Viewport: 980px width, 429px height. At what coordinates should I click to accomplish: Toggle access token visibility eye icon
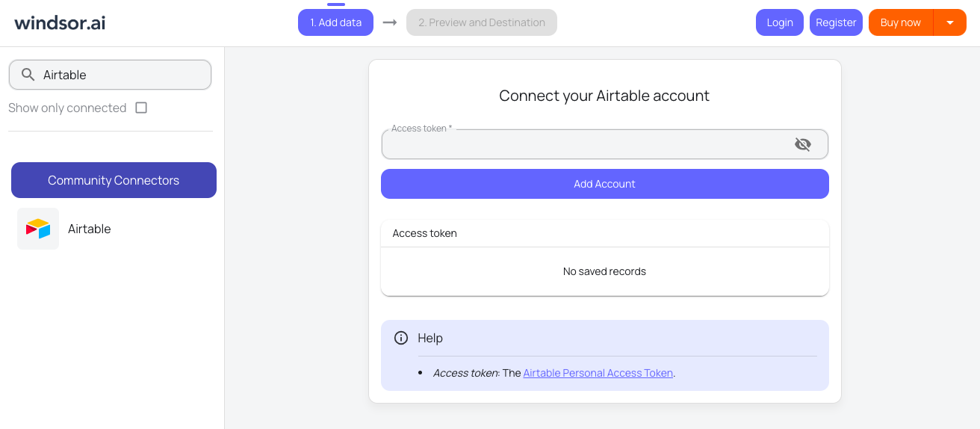(803, 144)
